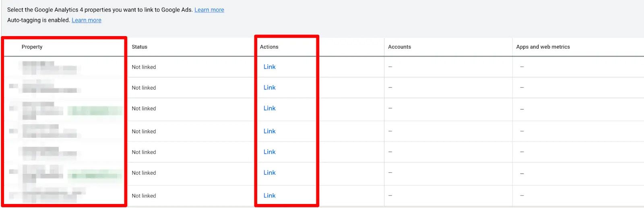Screen dimensions: 644x208
Task: Click the Actions column header
Action: [269, 47]
